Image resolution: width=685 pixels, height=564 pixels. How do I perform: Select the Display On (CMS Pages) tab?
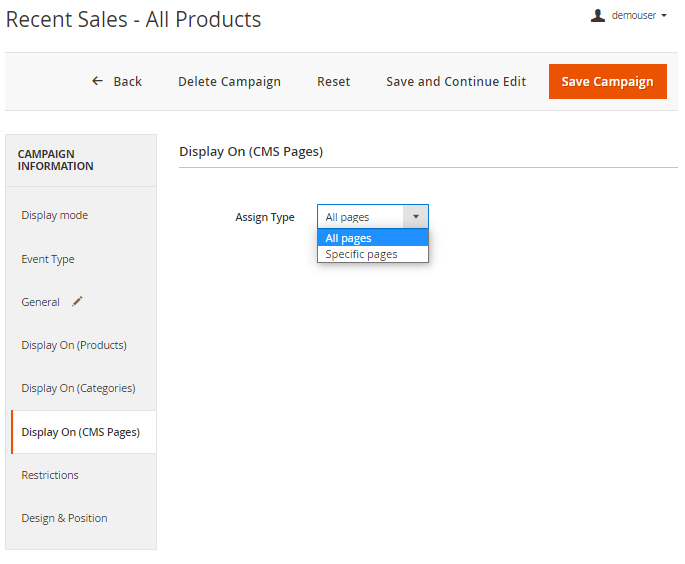(x=80, y=432)
